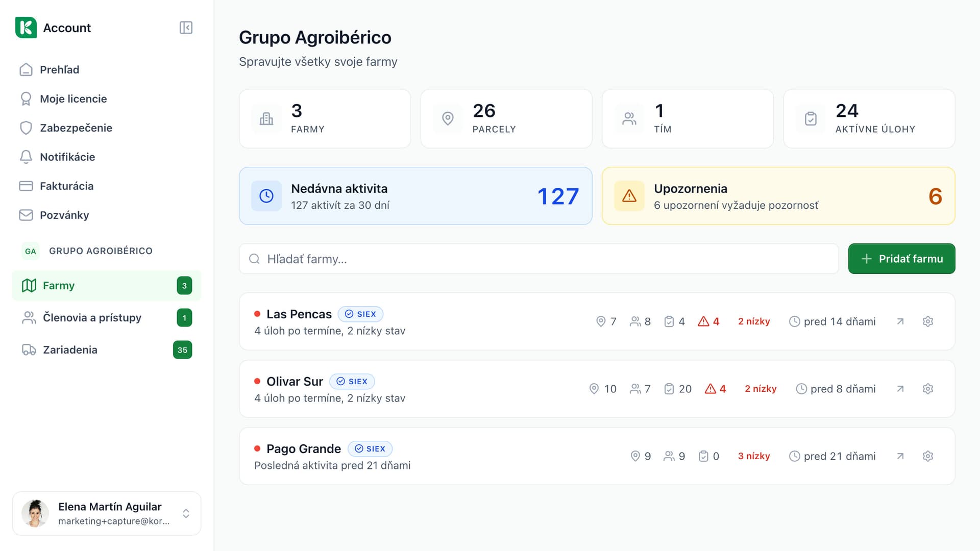Click the SIEX badge on Las Pencas
Image resolution: width=980 pixels, height=551 pixels.
360,314
